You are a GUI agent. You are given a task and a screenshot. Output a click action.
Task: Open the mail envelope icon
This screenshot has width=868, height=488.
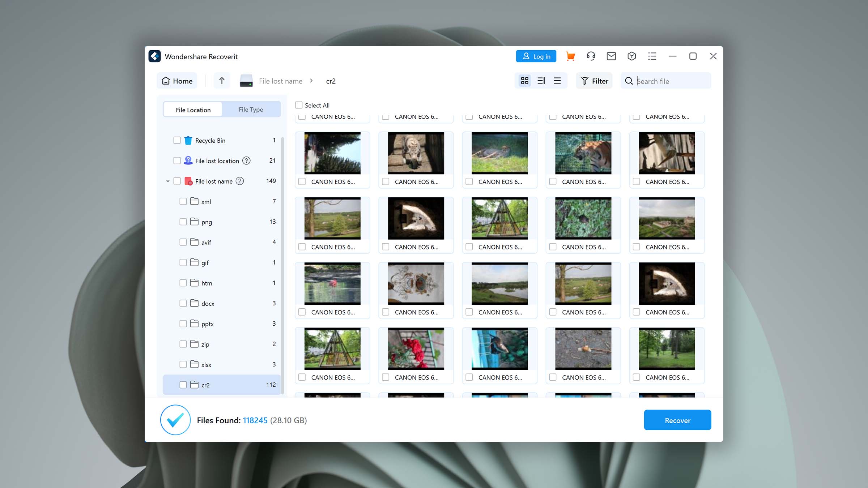[611, 56]
